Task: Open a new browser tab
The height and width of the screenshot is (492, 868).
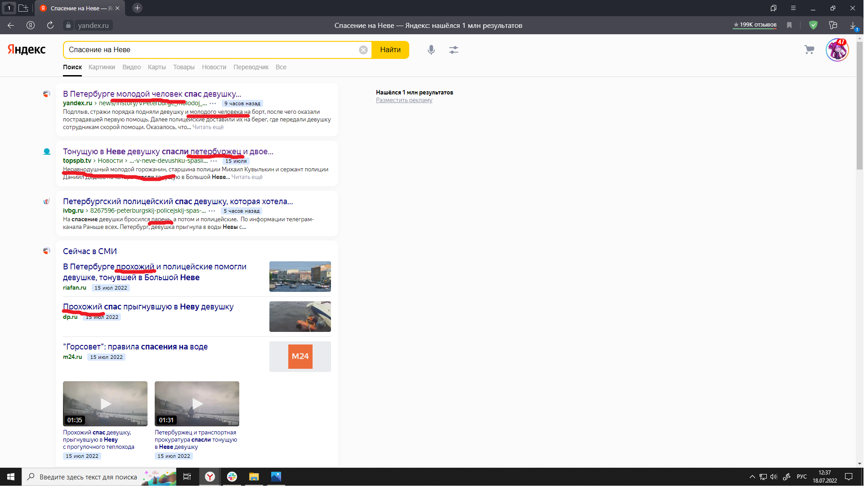Action: tap(137, 8)
